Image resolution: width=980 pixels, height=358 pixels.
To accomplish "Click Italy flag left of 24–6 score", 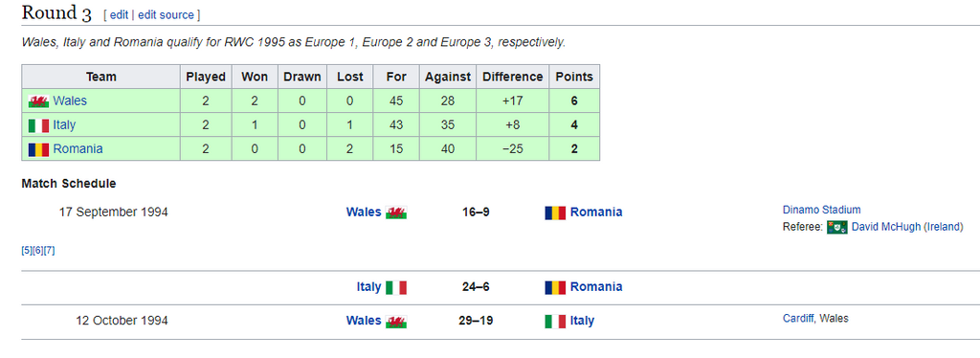I will tap(396, 287).
